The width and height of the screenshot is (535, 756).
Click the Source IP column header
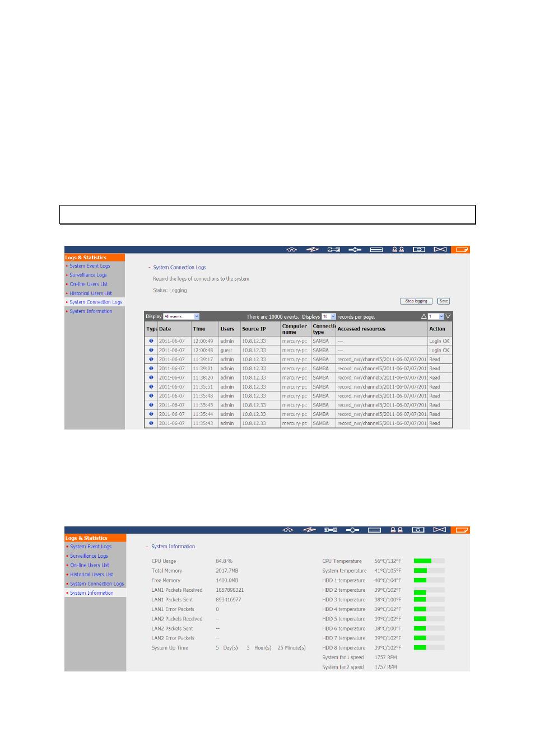click(x=254, y=329)
